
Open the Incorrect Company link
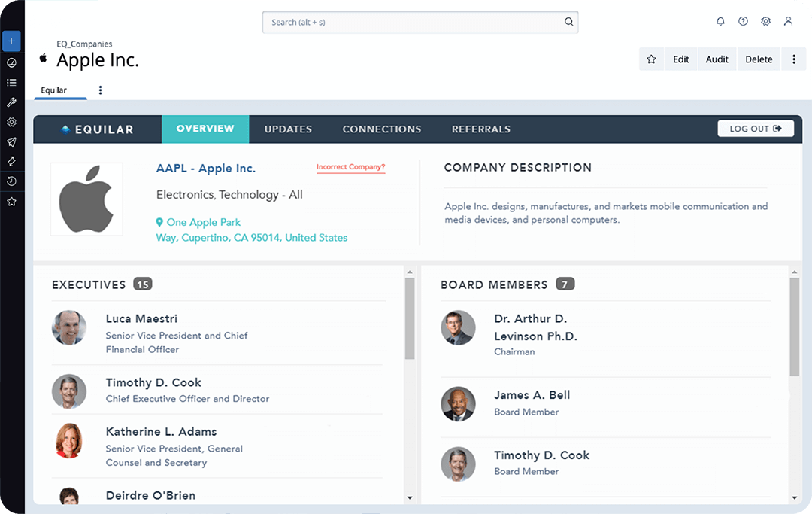coord(350,167)
